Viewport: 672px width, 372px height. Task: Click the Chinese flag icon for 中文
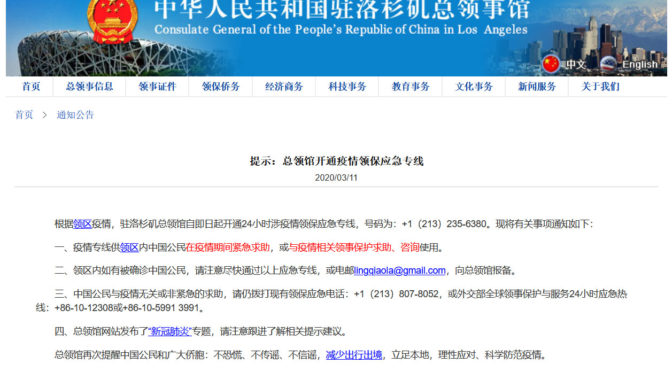(x=551, y=64)
